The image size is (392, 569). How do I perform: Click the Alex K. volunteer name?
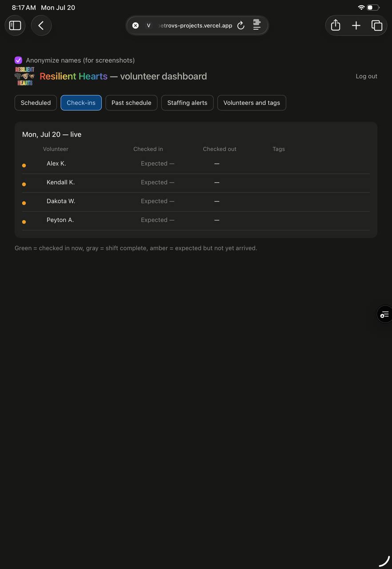click(x=56, y=164)
